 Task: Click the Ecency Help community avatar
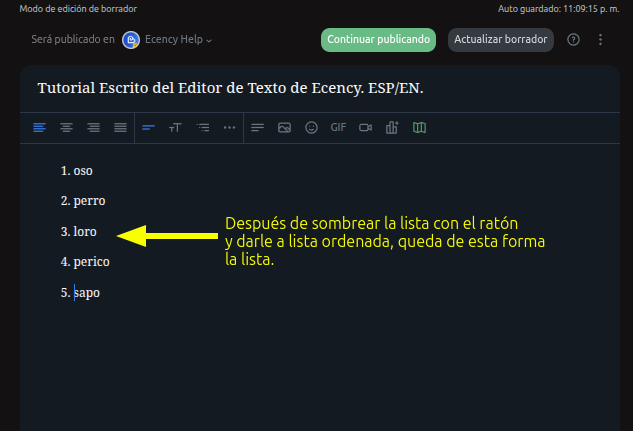[x=131, y=40]
